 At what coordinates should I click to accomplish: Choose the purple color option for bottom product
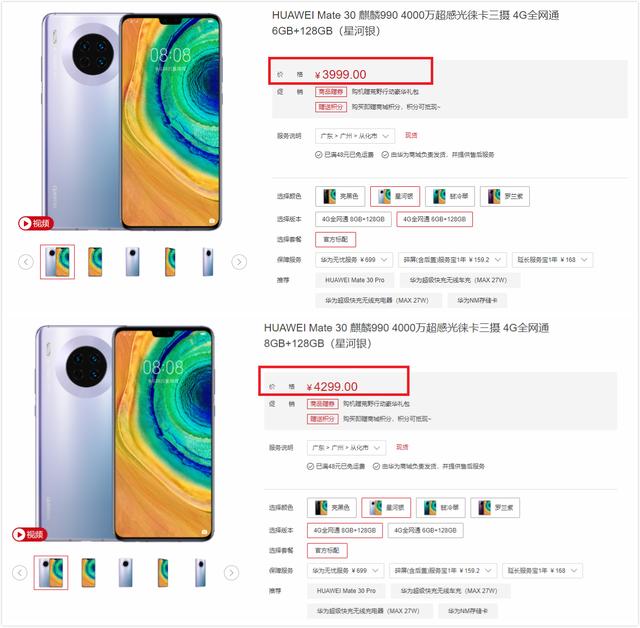[495, 508]
